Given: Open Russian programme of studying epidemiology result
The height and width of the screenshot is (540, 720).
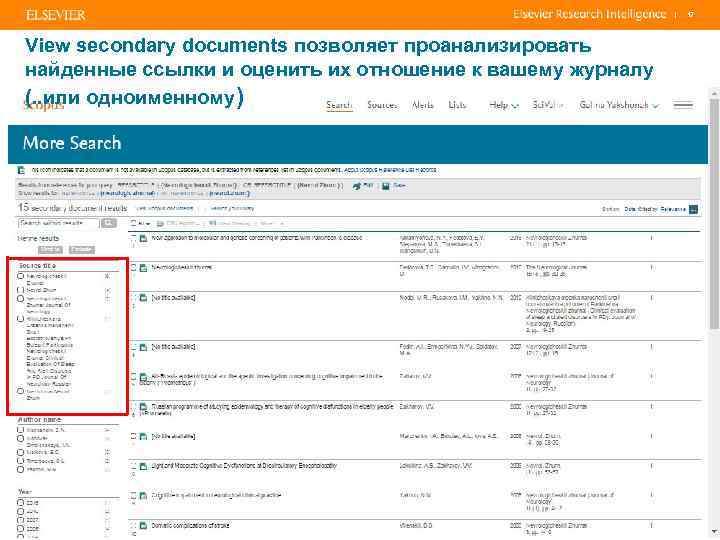Looking at the screenshot, I should [x=266, y=409].
